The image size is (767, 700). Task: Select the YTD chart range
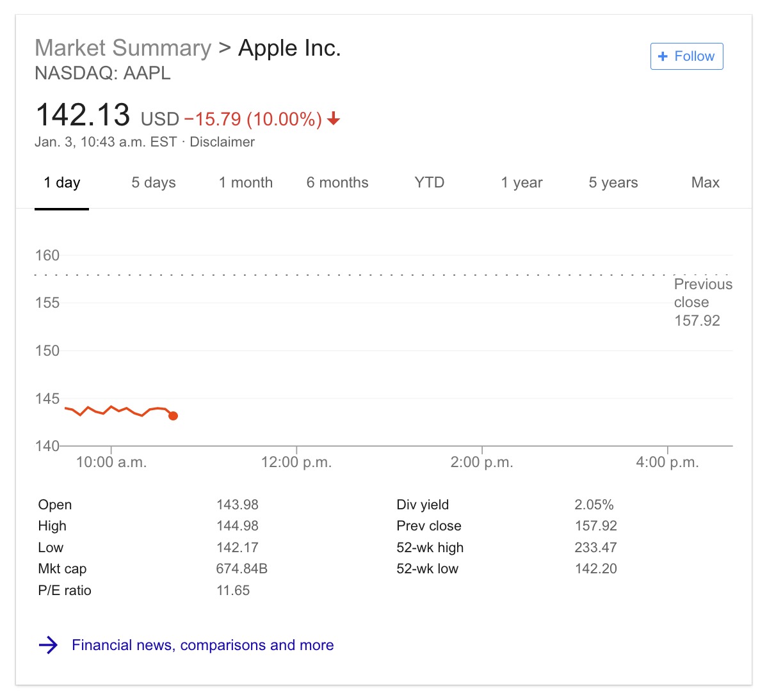(428, 182)
